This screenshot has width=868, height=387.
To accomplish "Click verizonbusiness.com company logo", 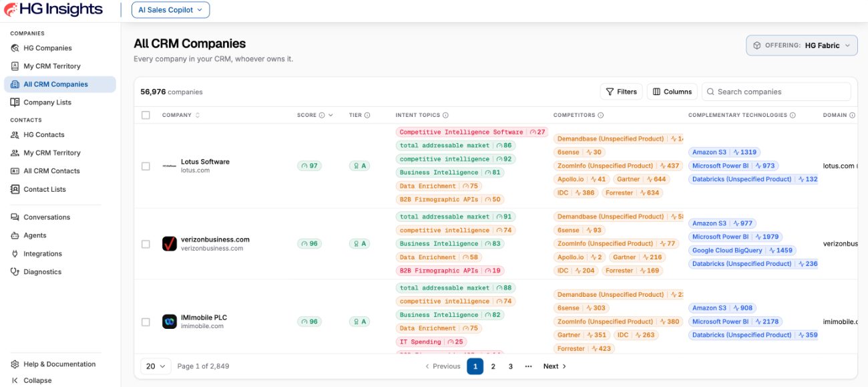I will 170,244.
